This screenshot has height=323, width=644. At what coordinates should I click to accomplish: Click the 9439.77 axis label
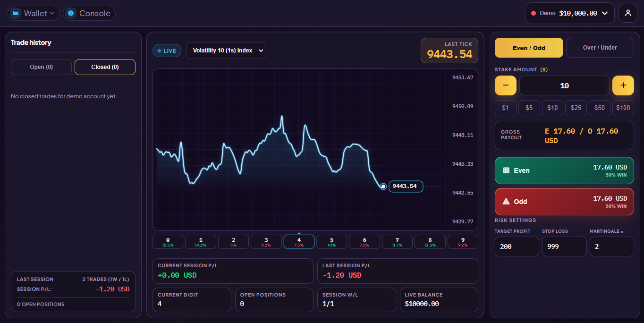pos(463,221)
